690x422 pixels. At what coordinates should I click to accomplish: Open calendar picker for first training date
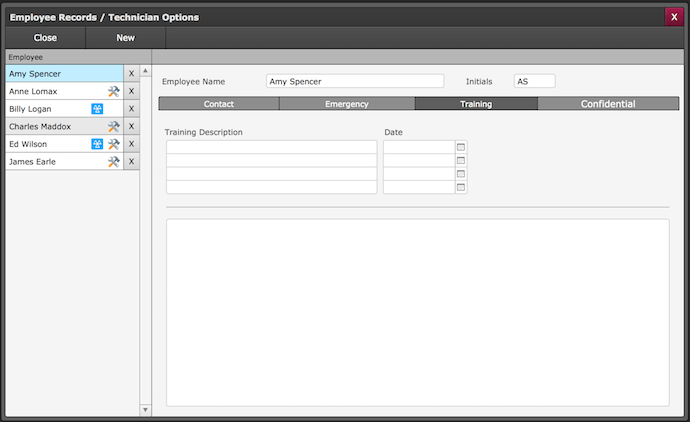click(x=461, y=147)
